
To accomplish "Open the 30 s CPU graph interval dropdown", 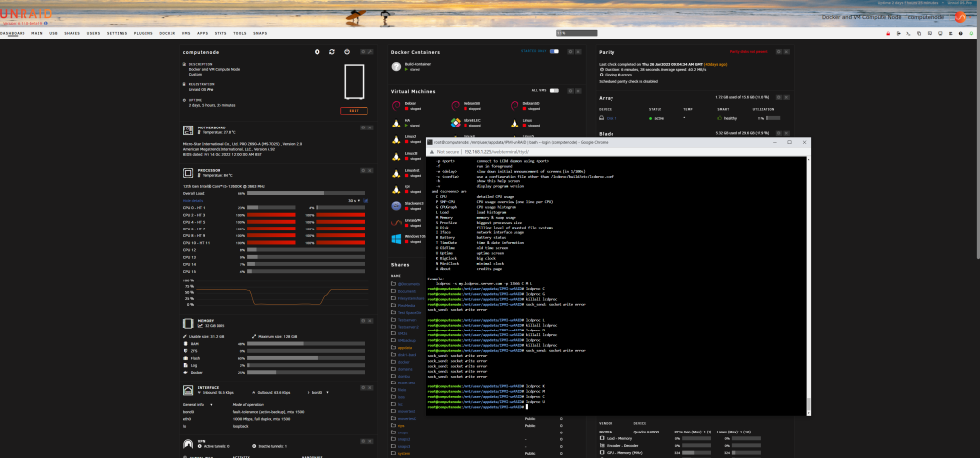I will click(355, 201).
